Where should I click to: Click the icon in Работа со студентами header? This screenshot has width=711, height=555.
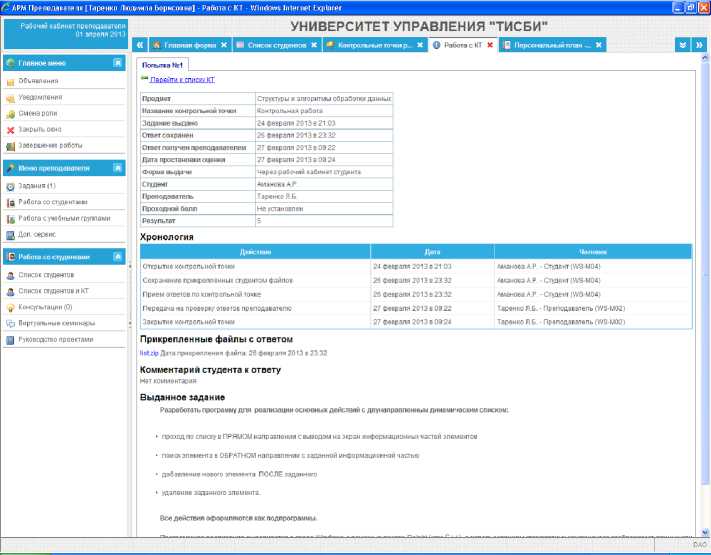tap(11, 257)
